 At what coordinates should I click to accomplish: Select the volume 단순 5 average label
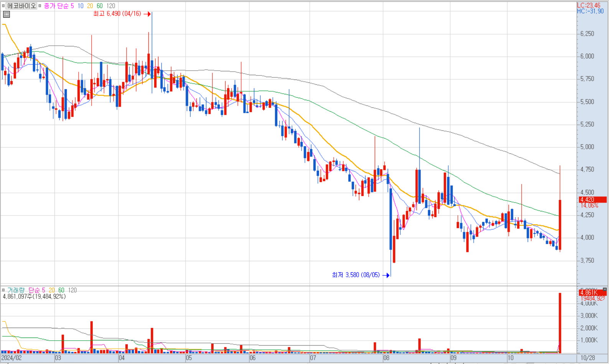tap(37, 290)
